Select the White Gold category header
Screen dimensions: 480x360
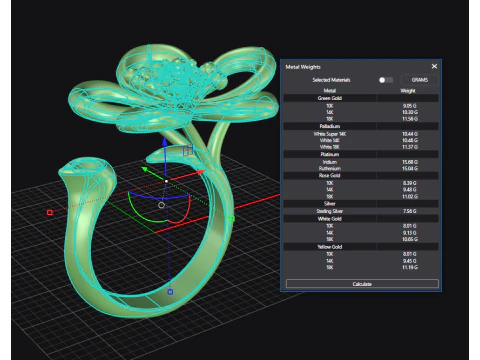click(x=361, y=219)
